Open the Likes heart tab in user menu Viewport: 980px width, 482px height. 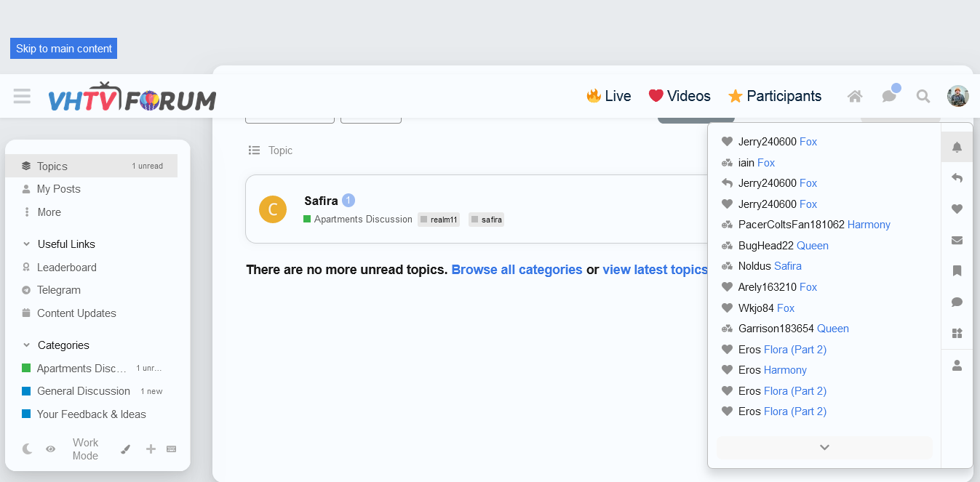(957, 209)
